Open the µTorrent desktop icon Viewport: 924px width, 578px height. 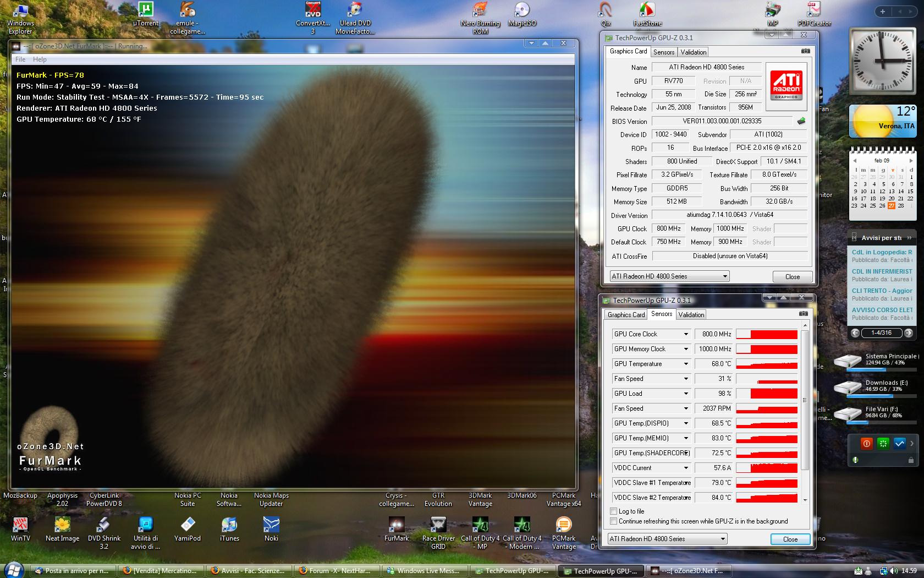click(x=146, y=14)
